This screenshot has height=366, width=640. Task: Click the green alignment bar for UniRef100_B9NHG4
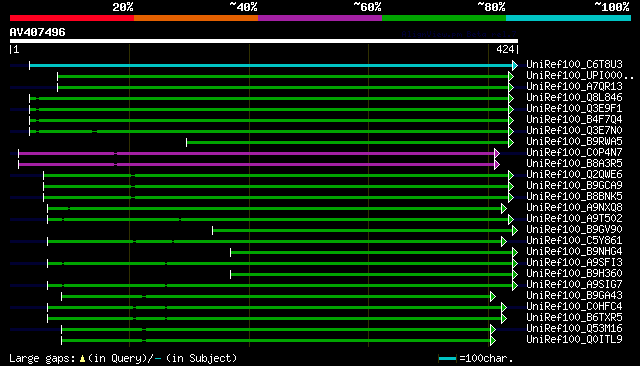(371, 253)
